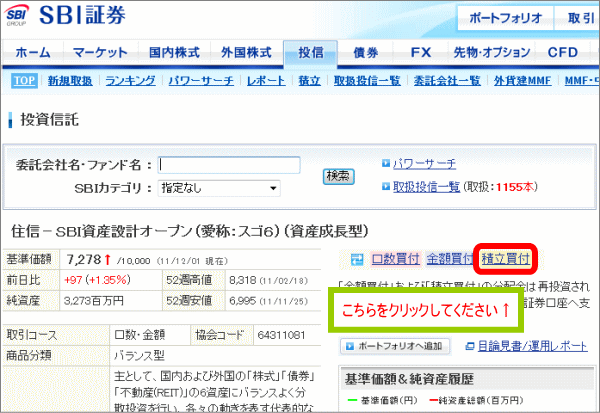Viewport: 600px width, 413px height.
Task: Click the SBI Group logo icon
Action: (x=16, y=16)
